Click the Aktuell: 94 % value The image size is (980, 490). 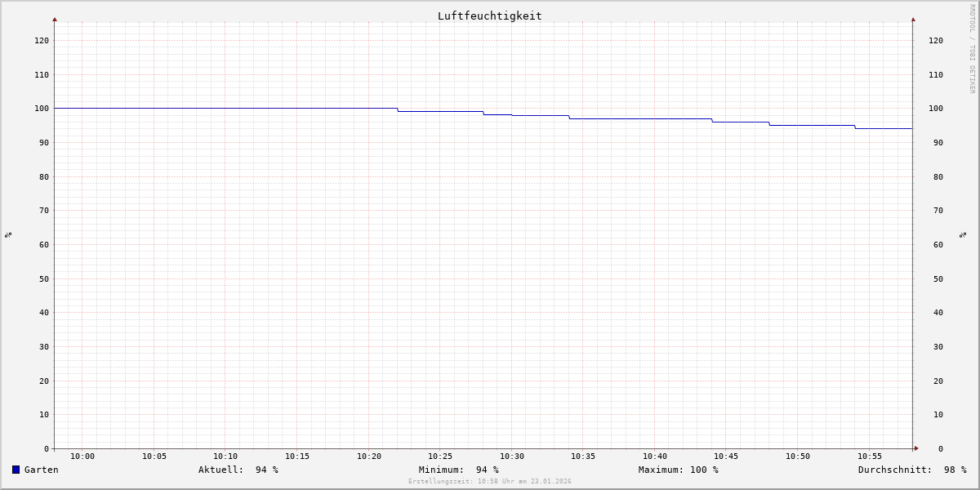click(238, 470)
